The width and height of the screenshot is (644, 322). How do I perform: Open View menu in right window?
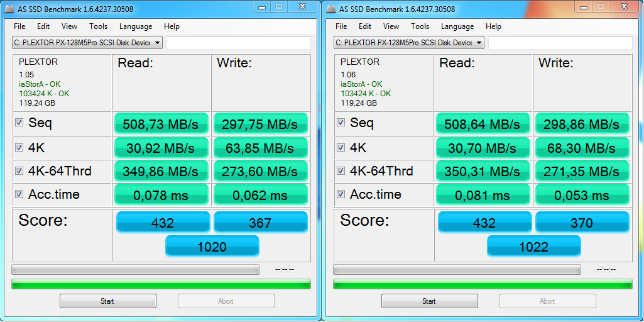[x=391, y=26]
